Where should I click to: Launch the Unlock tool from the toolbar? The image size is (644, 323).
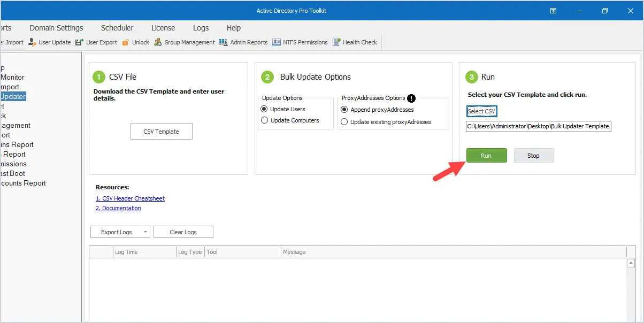pyautogui.click(x=136, y=42)
